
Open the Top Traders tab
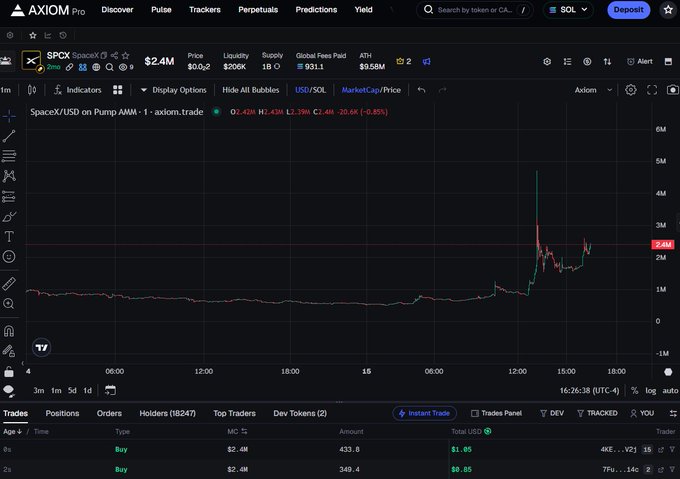[234, 413]
